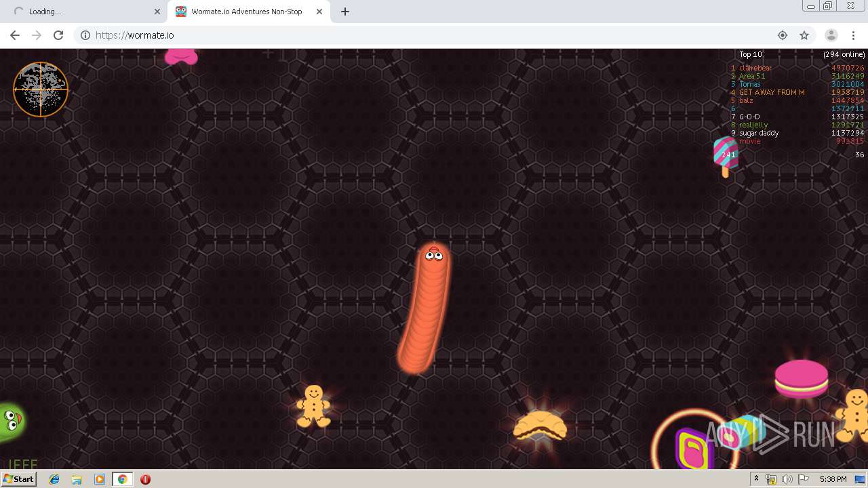Select the Wormate.io Adventures Non-Stop tab

click(249, 12)
